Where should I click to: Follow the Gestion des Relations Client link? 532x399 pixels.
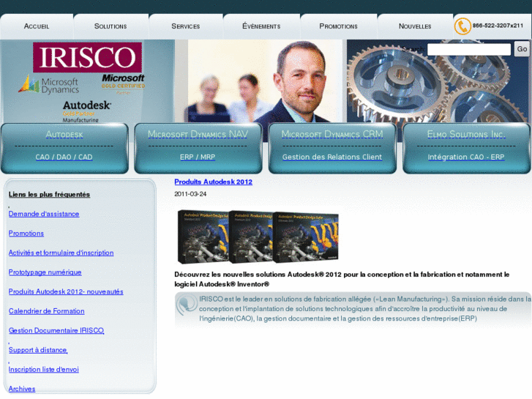[332, 157]
